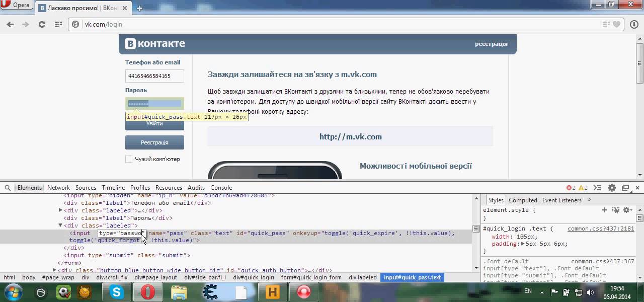The image size is (644, 302).
Task: Click the Реєстрація button
Action: coord(154,142)
